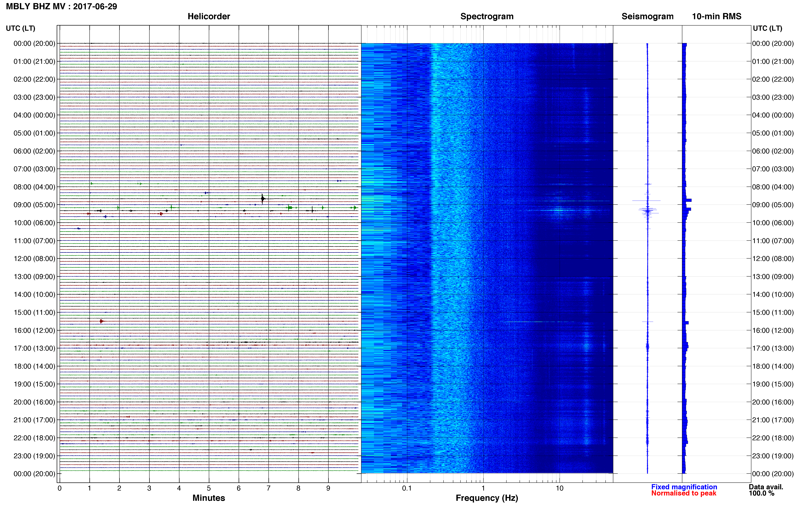Click the large black helicorder spike near 08:40
This screenshot has width=812, height=508.
point(262,199)
